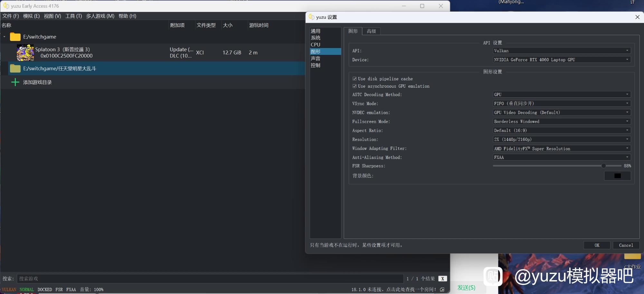Click 发送(S) button in background window

pos(466,288)
